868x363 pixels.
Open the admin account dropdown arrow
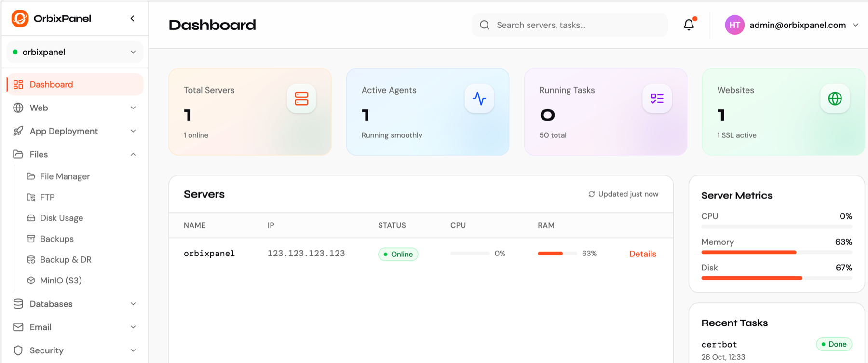[855, 25]
